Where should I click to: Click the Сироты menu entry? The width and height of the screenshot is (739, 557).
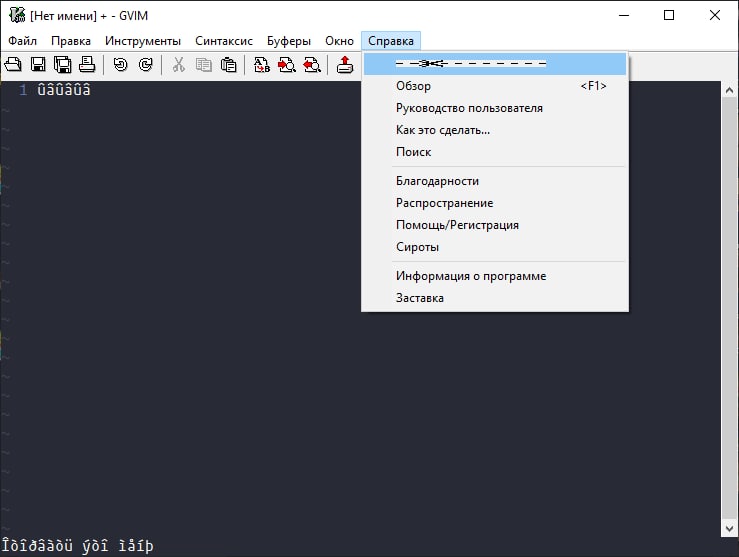click(495, 247)
